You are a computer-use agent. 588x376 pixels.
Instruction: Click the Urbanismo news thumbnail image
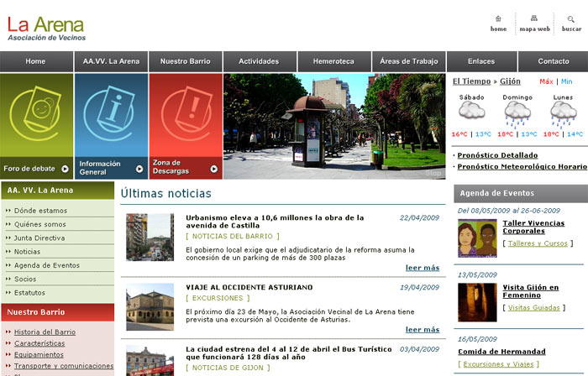150,238
